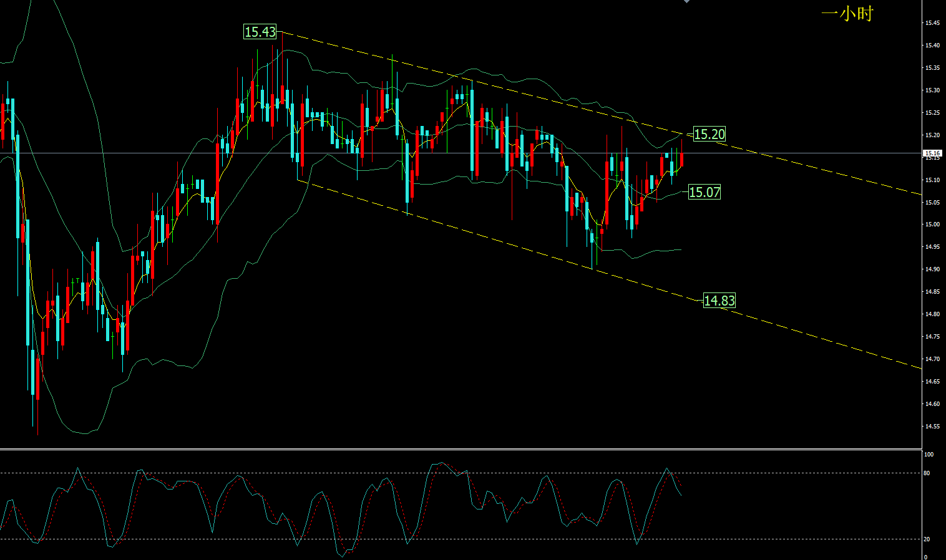Click the yellow 一小时 timeframe title

(847, 14)
